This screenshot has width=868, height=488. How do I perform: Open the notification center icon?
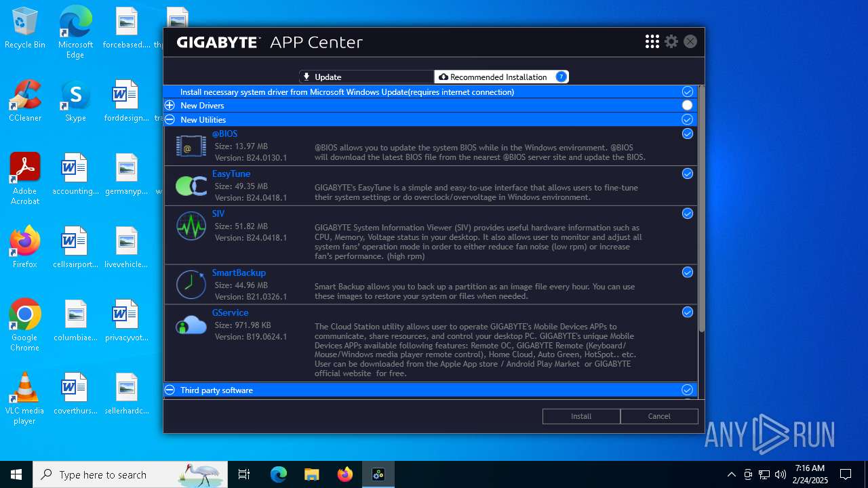pyautogui.click(x=846, y=474)
